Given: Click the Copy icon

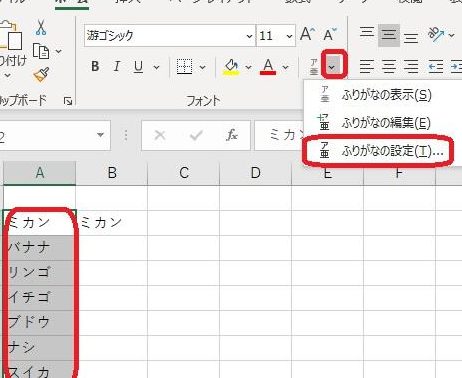Looking at the screenshot, I should tap(41, 51).
